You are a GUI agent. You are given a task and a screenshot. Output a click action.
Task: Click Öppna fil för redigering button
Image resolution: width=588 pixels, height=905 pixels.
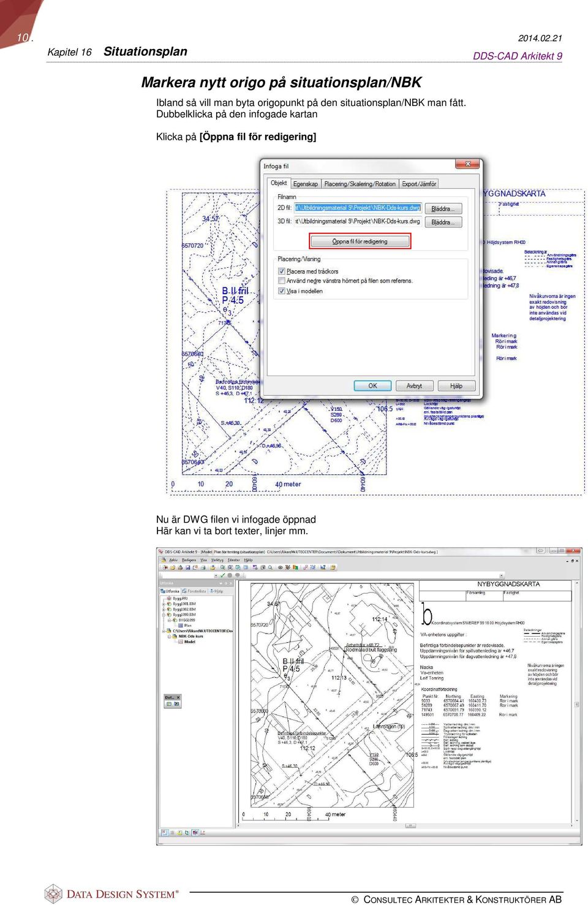[360, 241]
